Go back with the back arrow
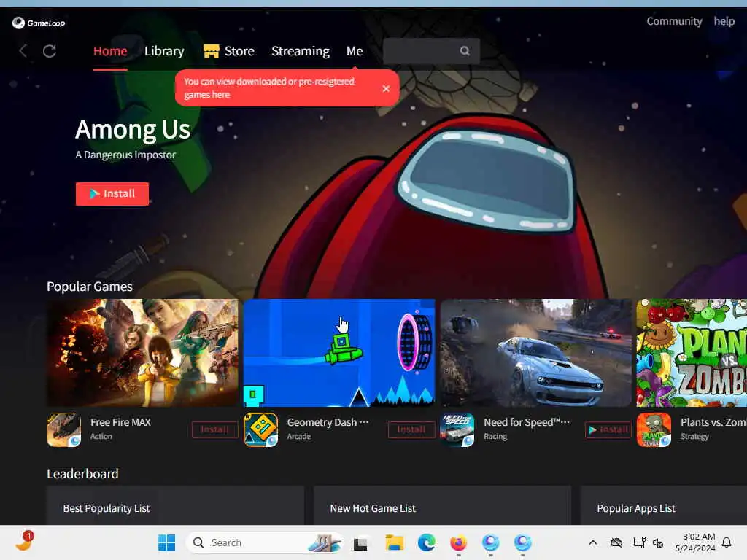 click(x=23, y=51)
